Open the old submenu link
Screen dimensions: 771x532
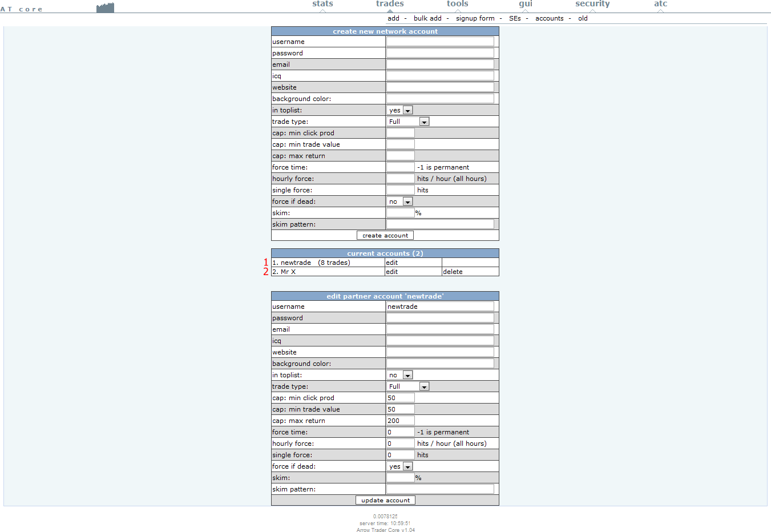pos(583,18)
